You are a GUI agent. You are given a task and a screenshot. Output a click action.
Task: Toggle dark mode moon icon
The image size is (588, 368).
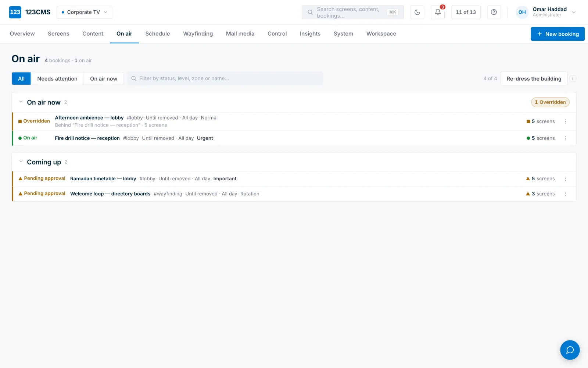pos(417,12)
